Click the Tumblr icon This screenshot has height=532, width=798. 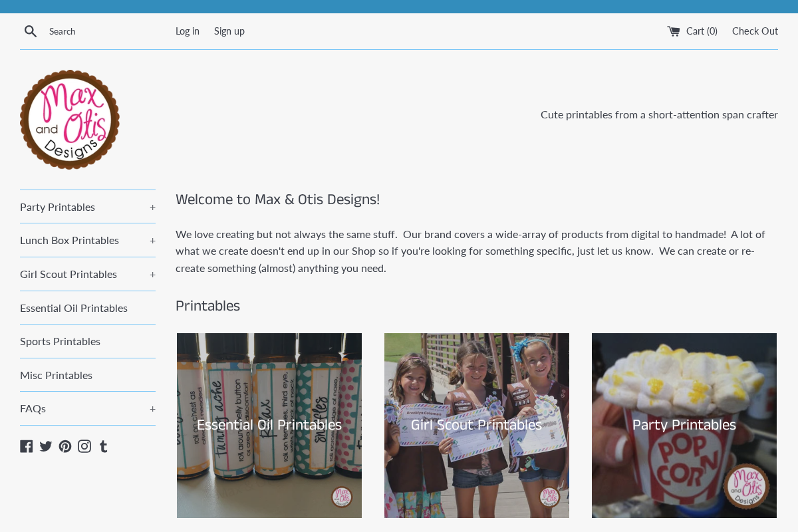(x=103, y=446)
